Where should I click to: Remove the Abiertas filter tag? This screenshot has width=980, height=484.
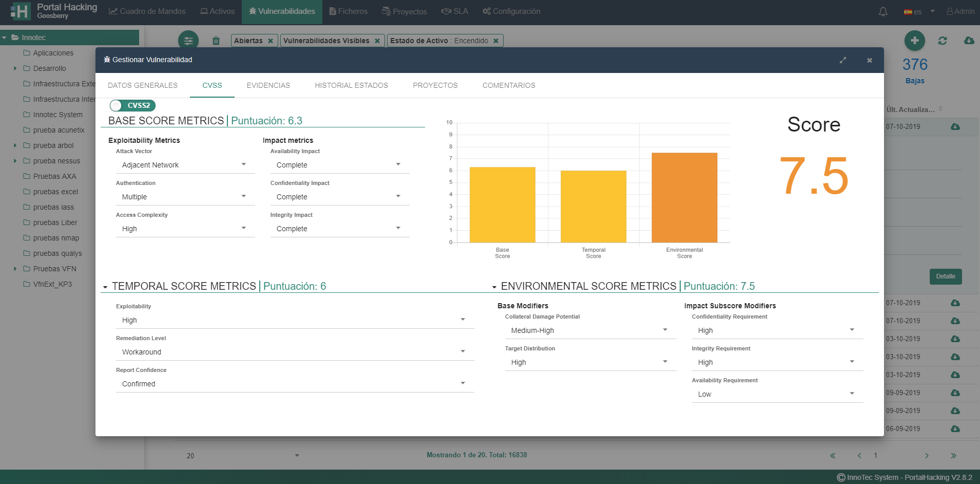tap(271, 41)
